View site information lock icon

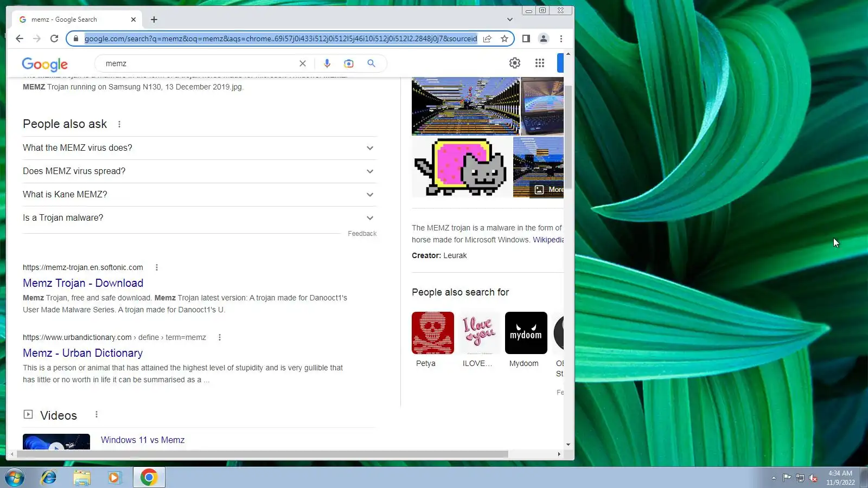pos(76,38)
